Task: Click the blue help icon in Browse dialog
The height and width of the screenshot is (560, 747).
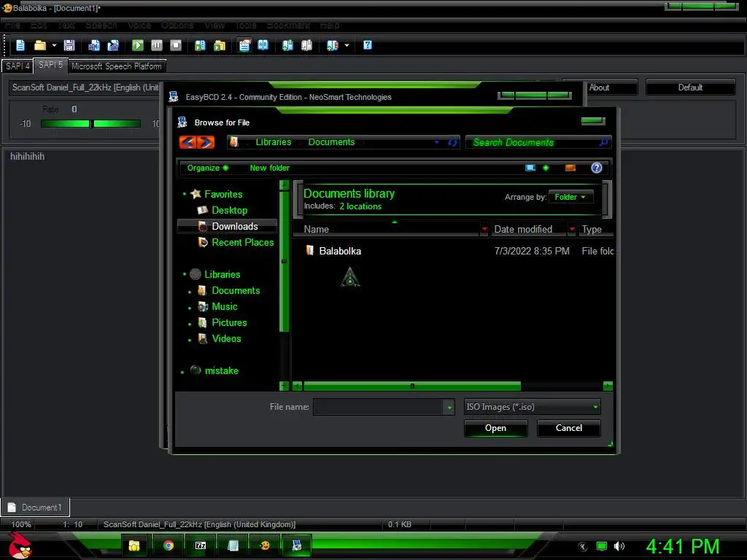Action: (x=597, y=168)
